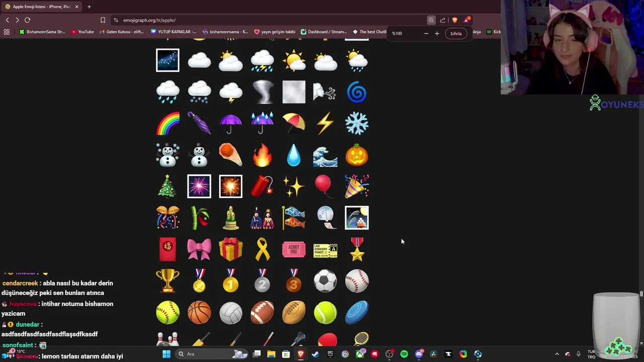Select the volleyball emoji

(x=231, y=312)
